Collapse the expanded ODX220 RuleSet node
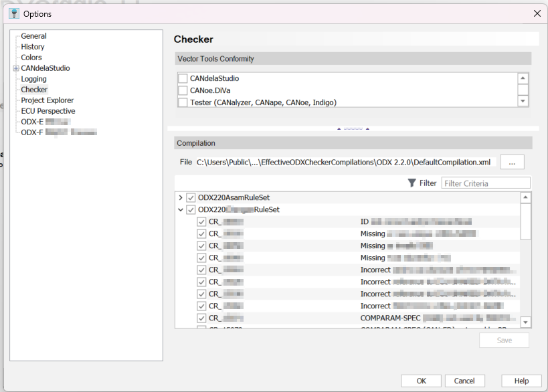548x392 pixels. (x=181, y=209)
